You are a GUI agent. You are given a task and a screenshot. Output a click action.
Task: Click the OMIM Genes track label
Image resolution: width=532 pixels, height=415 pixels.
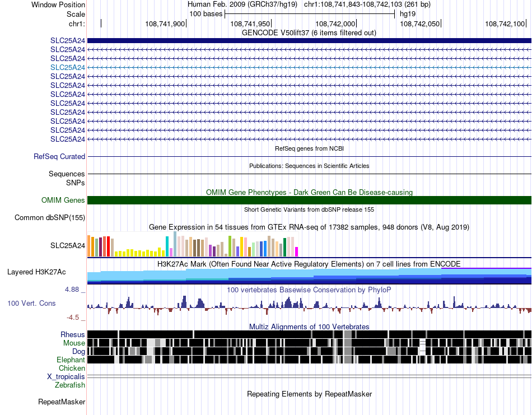pyautogui.click(x=63, y=200)
